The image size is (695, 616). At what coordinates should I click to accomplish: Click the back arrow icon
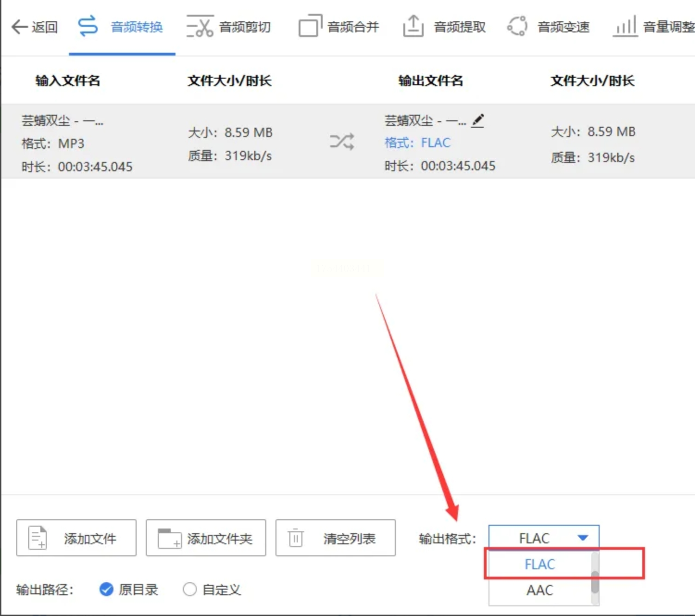(19, 27)
